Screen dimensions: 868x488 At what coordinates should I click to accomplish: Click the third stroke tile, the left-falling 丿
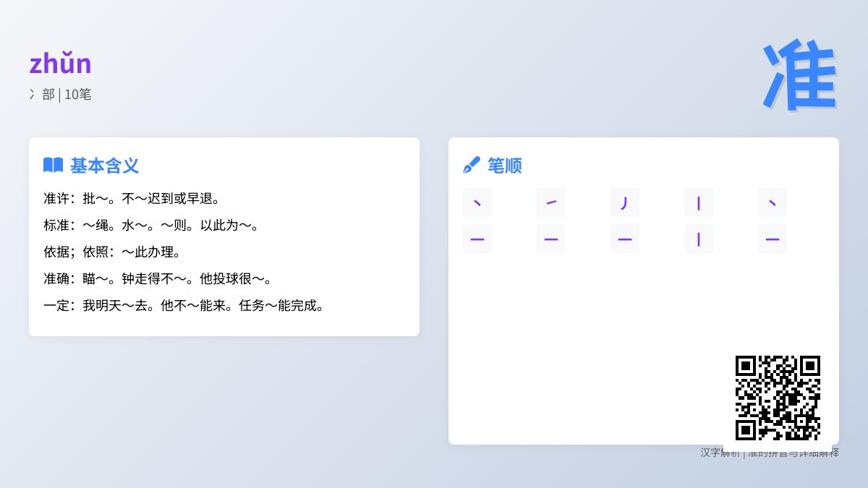[625, 202]
